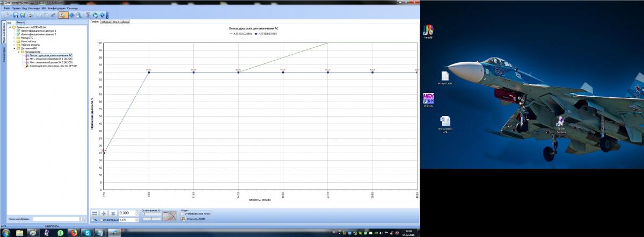Open Firefox from the taskbar
Viewport: 644px width, 237px height.
pos(74,233)
